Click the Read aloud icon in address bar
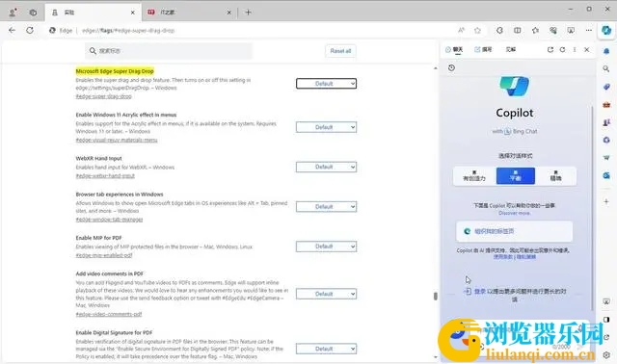 [461, 30]
